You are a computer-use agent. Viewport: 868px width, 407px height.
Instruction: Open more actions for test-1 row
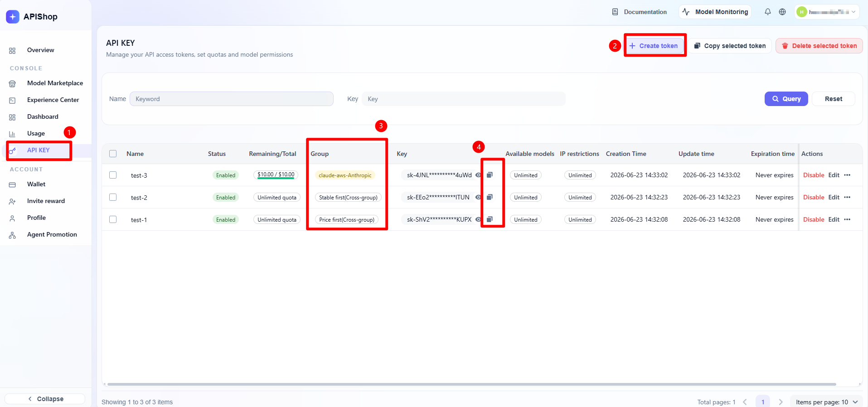[847, 219]
